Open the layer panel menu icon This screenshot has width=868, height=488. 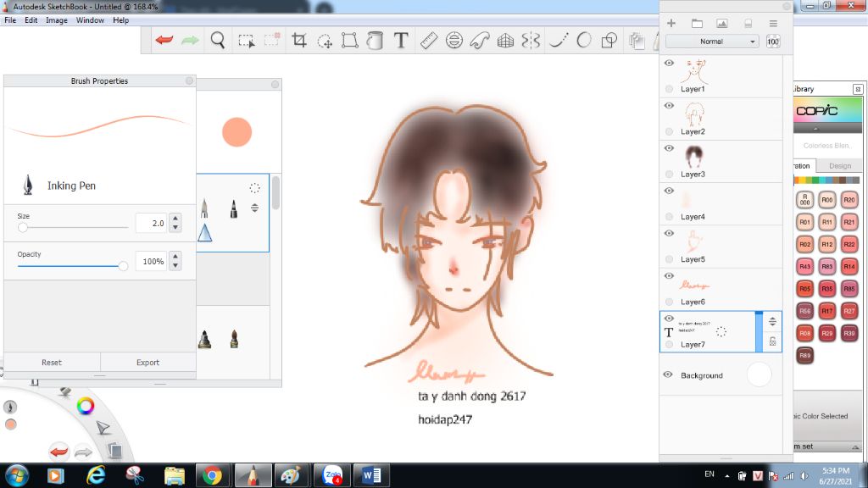click(773, 23)
